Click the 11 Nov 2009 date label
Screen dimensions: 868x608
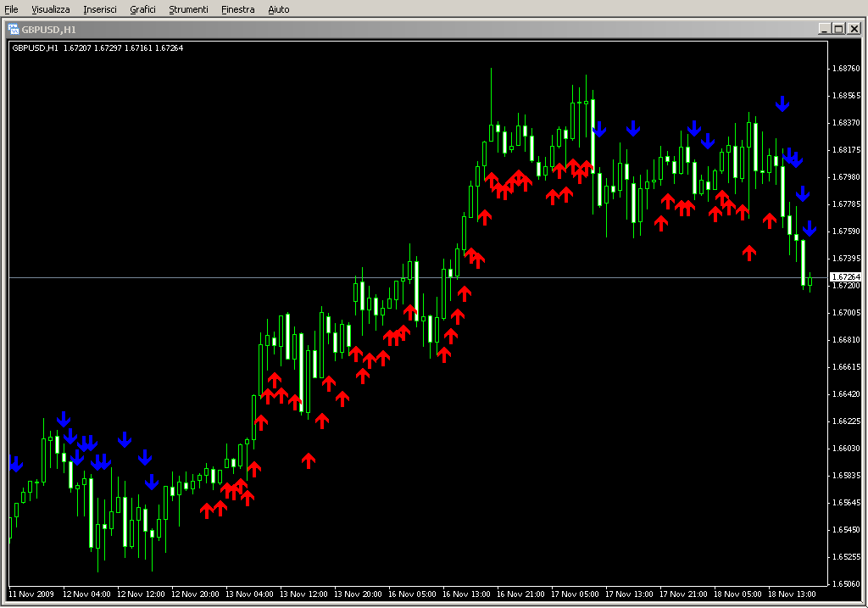31,594
